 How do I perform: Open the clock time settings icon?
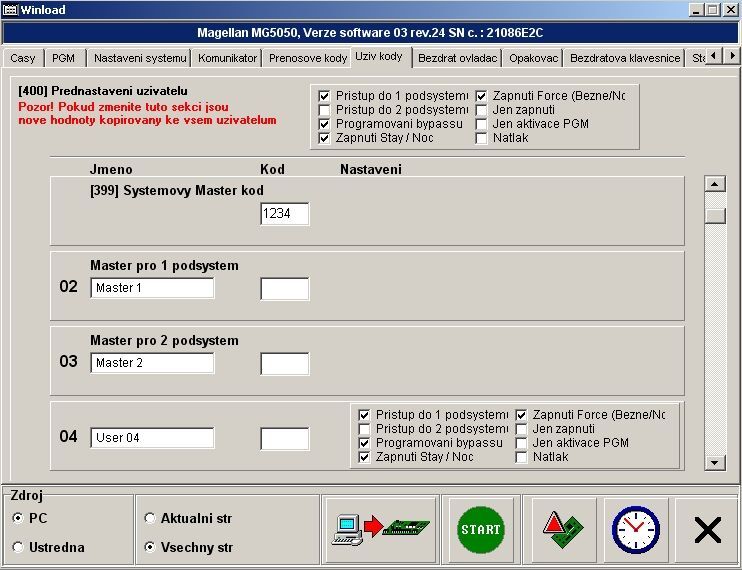(x=636, y=529)
